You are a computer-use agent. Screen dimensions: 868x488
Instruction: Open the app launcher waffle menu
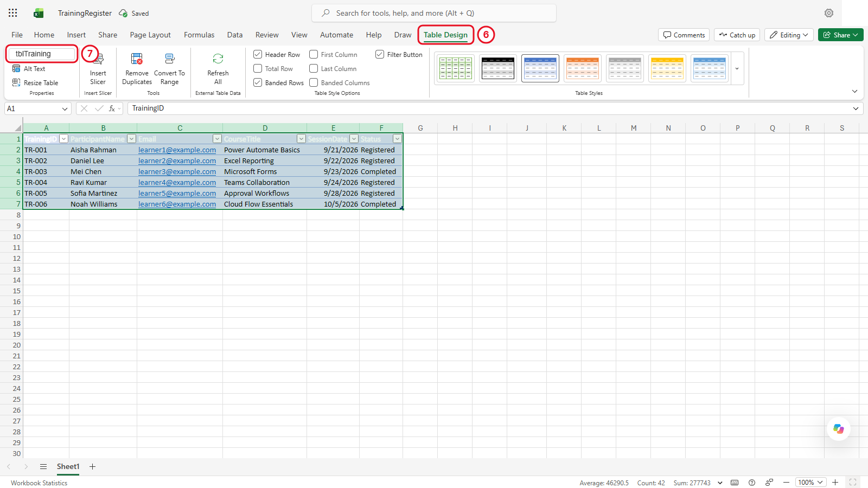[13, 13]
